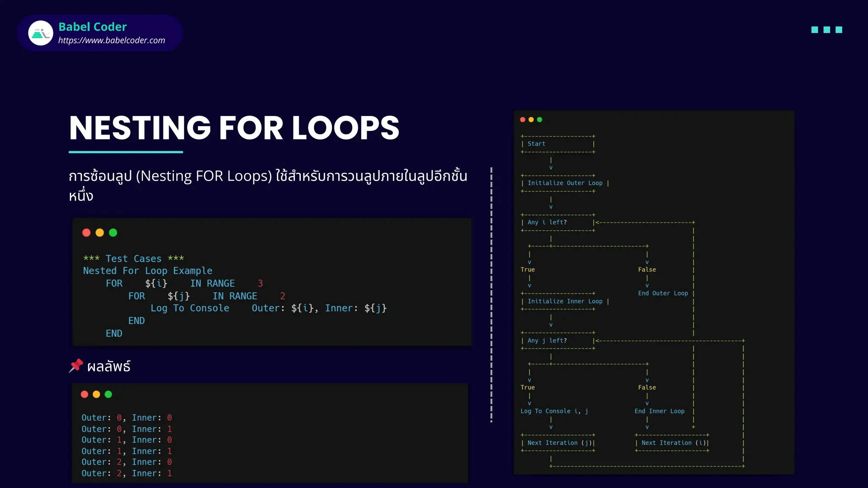The height and width of the screenshot is (488, 868).
Task: Click red dot on the Test Cases code window
Action: (x=86, y=233)
